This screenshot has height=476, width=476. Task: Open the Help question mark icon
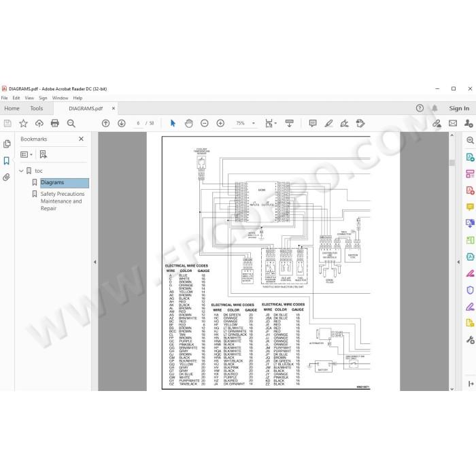tap(420, 108)
